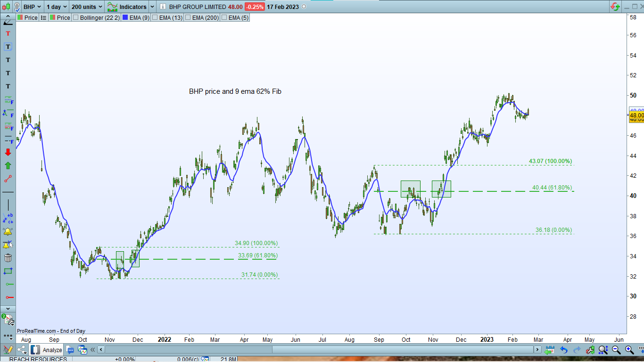Select the red down arrow tool
This screenshot has width=644, height=362.
(8, 152)
